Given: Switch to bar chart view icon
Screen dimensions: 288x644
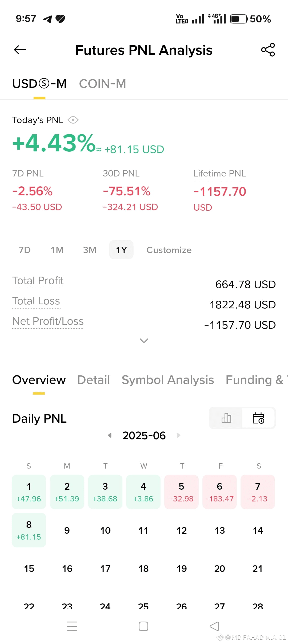Looking at the screenshot, I should [x=226, y=418].
